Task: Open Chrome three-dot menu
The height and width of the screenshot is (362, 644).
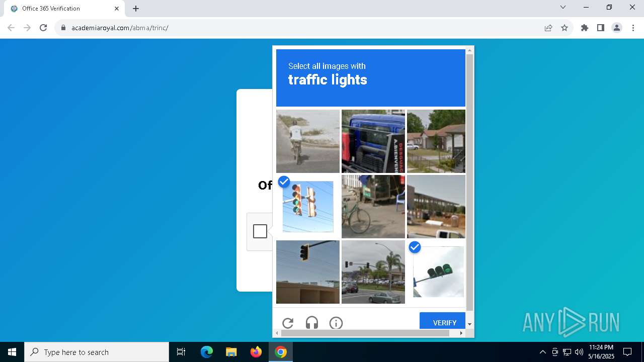Action: [x=633, y=28]
